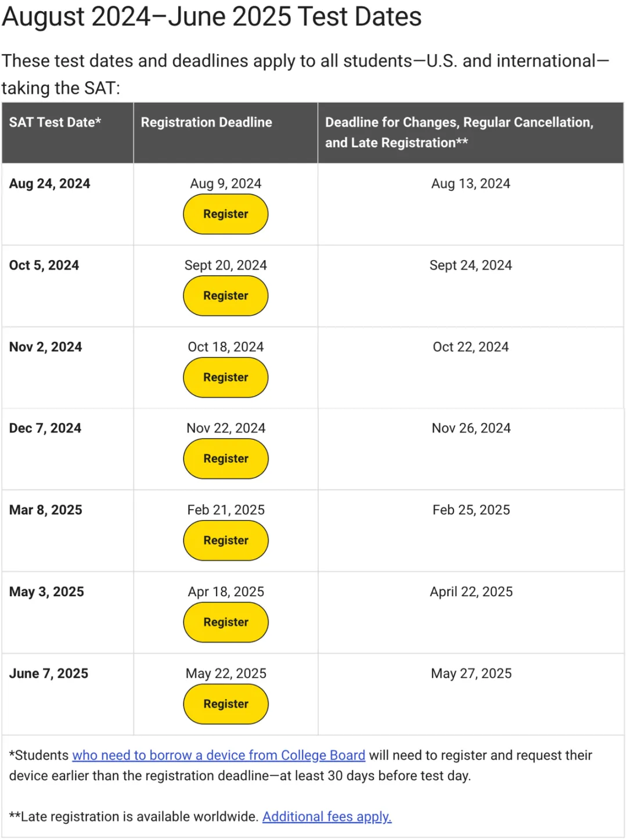The width and height of the screenshot is (627, 840).
Task: Click the SAT Test Date column header
Action: pos(55,122)
